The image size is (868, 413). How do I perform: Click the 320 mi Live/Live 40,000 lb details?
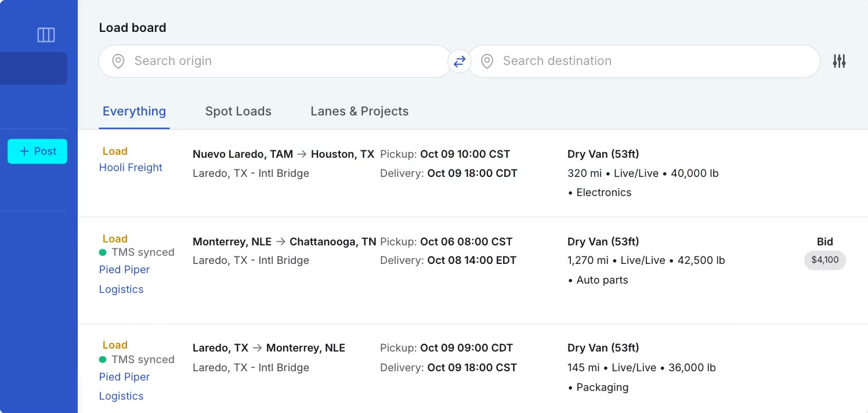(643, 173)
